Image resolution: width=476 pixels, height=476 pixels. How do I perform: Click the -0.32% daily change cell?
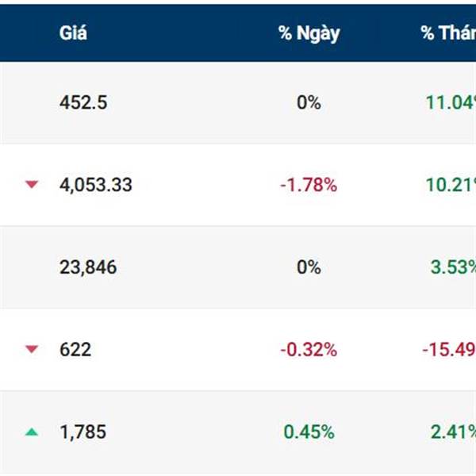(x=309, y=349)
